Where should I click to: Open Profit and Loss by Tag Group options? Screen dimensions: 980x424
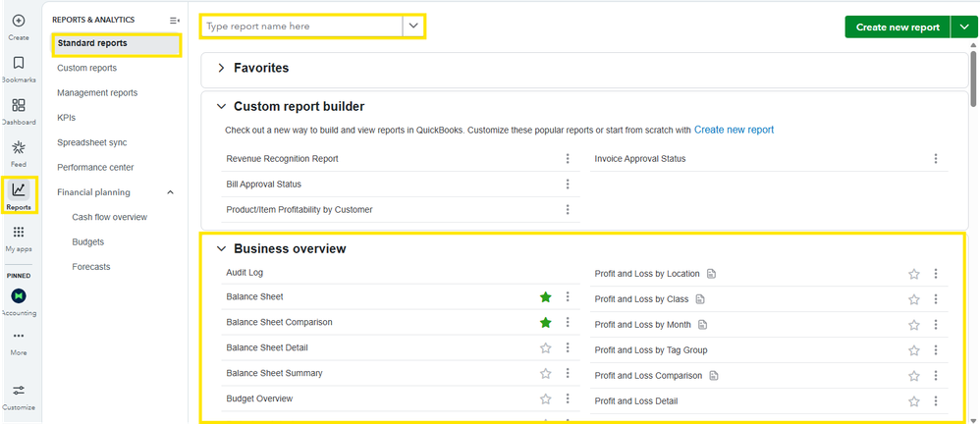(936, 350)
